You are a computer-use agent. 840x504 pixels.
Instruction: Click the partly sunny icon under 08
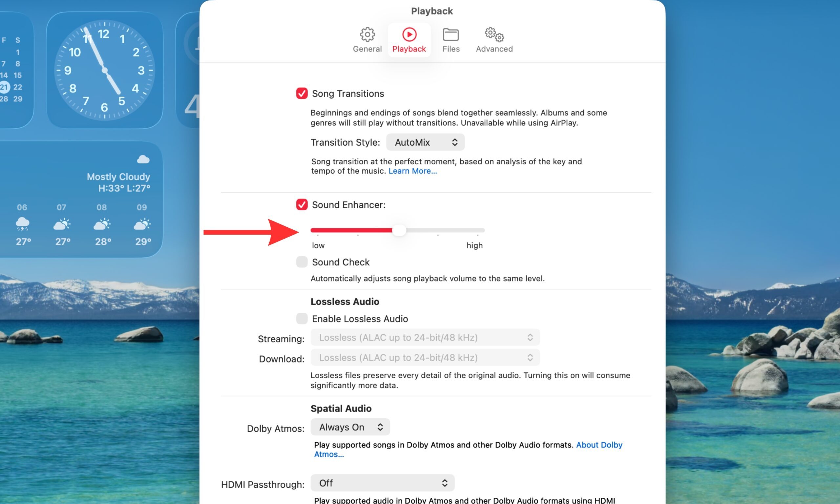(102, 224)
